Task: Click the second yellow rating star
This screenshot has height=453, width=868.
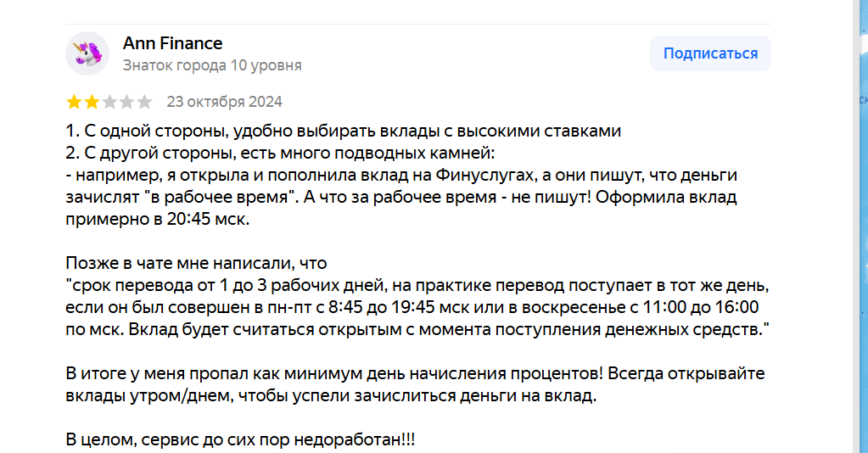Action: [x=92, y=103]
